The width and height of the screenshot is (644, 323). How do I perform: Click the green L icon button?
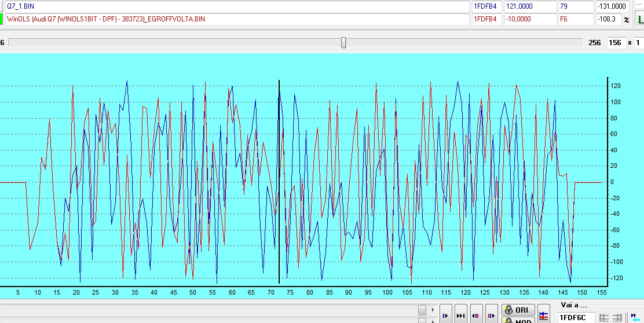(639, 19)
